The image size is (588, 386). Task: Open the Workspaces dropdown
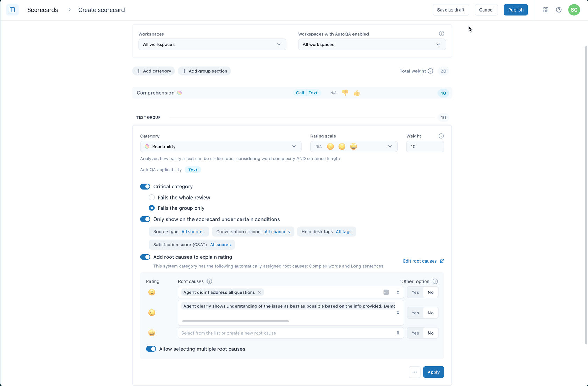pyautogui.click(x=212, y=44)
